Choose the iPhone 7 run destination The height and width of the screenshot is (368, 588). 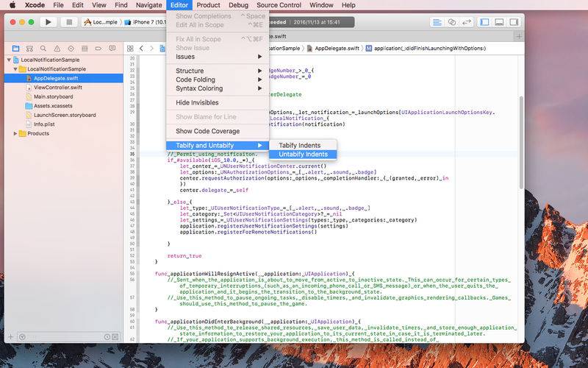point(145,22)
